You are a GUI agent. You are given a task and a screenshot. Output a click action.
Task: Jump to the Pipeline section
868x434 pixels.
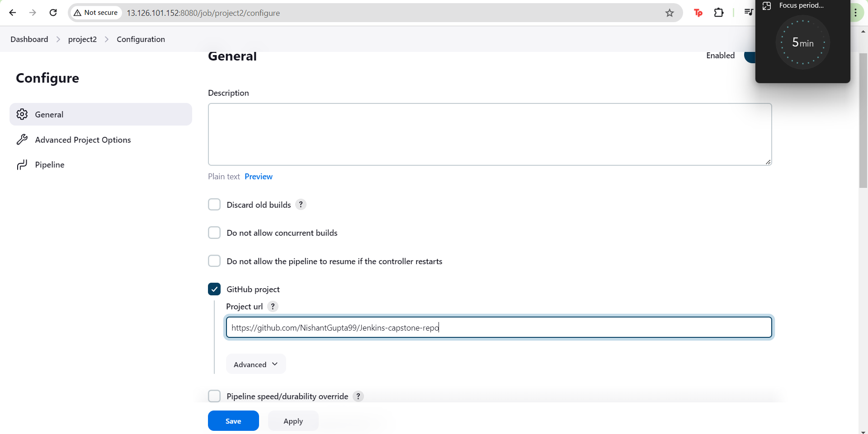coord(50,165)
